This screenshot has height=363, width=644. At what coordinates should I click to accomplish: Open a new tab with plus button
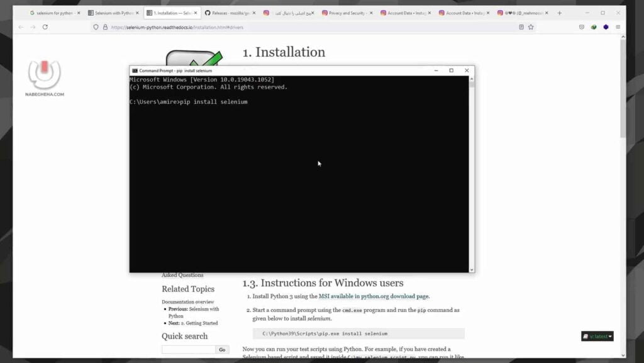tap(559, 13)
